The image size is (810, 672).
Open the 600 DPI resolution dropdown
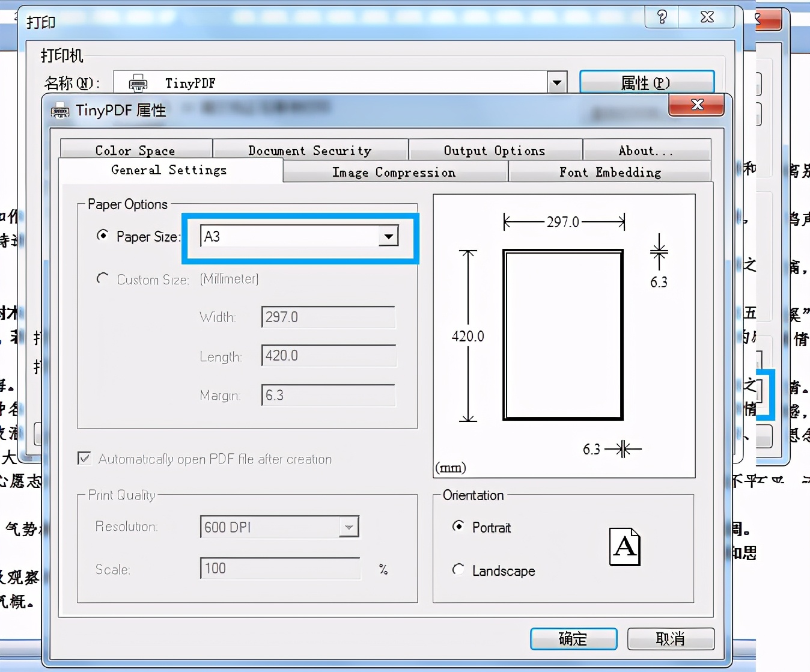pos(349,527)
